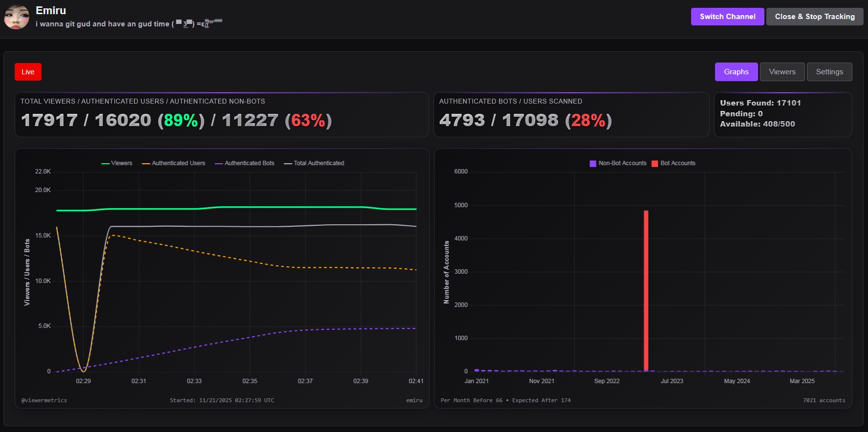Click the users scanned value 17098
This screenshot has height=432, width=868.
530,120
